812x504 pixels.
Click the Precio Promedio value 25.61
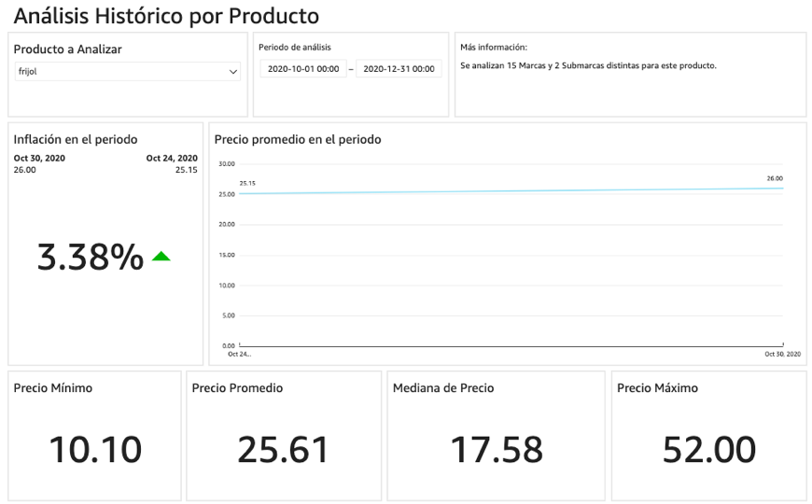(x=284, y=449)
